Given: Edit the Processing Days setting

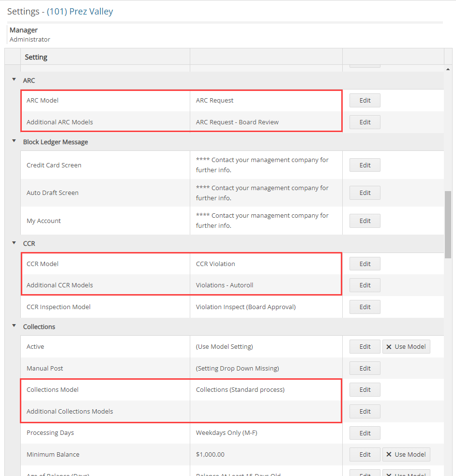Looking at the screenshot, I should pos(365,432).
